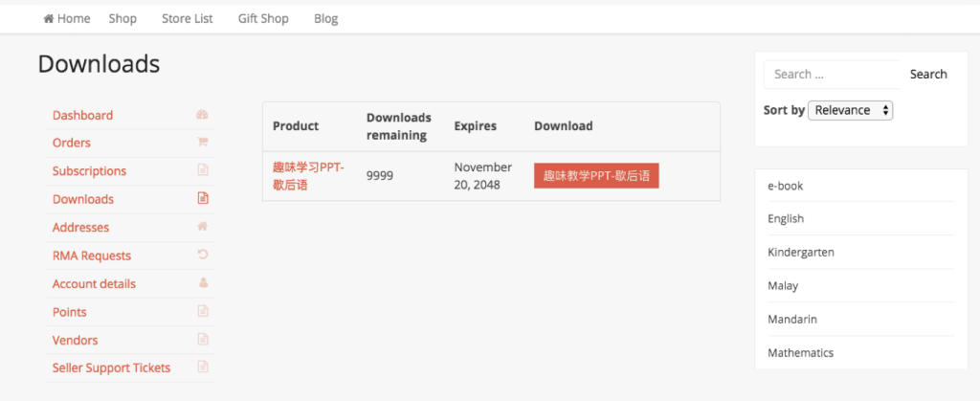Go to Store List in navigation
Image resolution: width=980 pixels, height=401 pixels.
pos(188,18)
